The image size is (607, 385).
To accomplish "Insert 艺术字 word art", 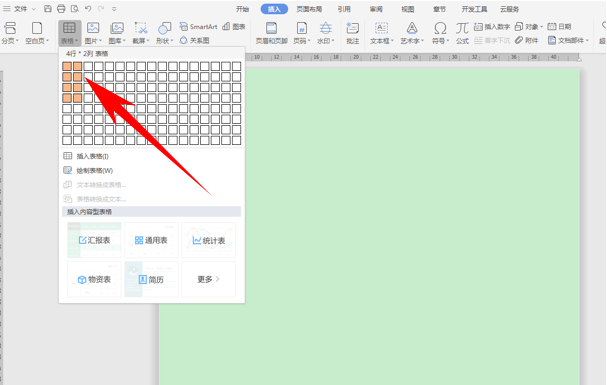I will [x=412, y=33].
